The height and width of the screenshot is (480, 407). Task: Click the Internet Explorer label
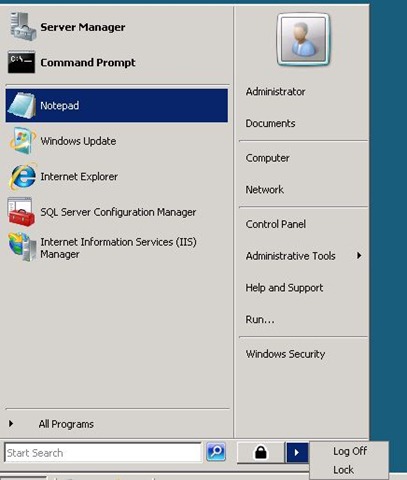click(79, 176)
